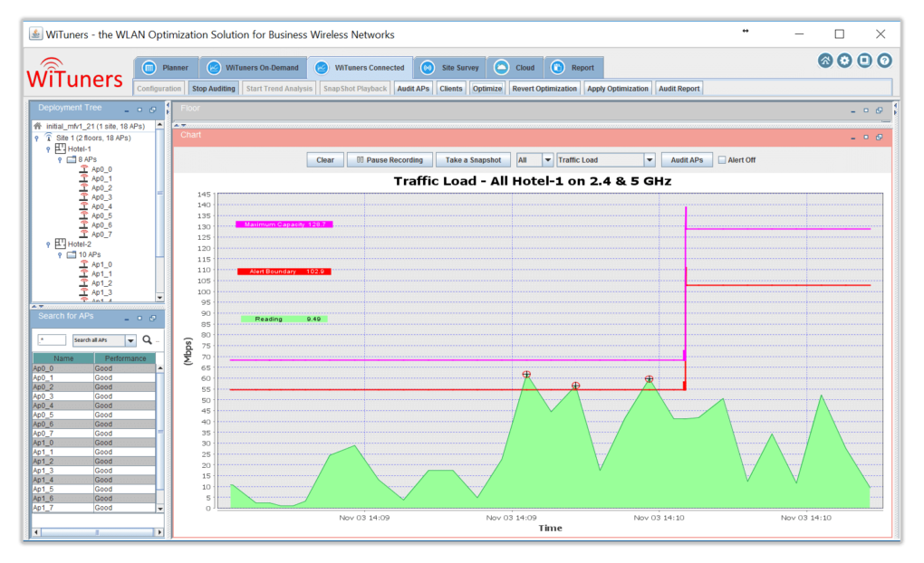Open the home icon in top-right corner

click(825, 61)
